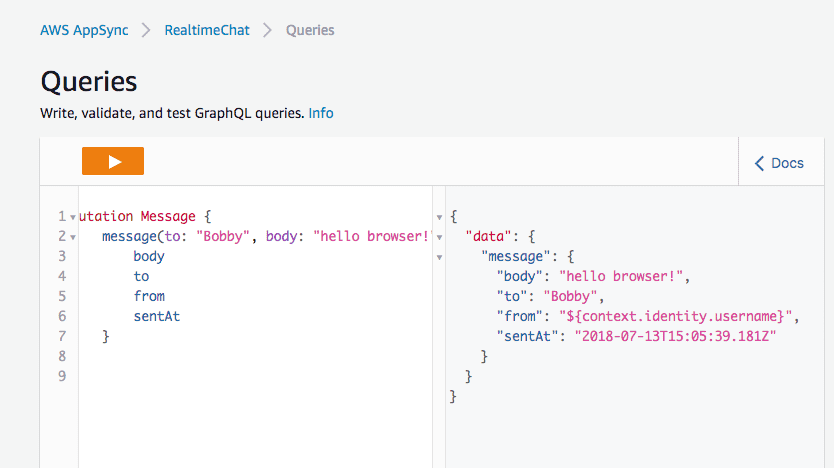Screen dimensions: 834x468
Task: Click line number 8 in the gutter
Action: 61,356
